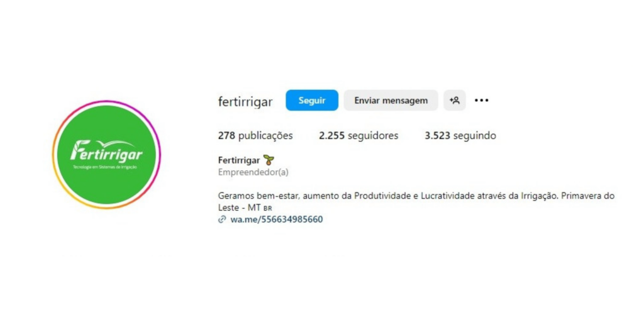Click the bio text starting with Geramos bem-estar
The image size is (644, 322).
[416, 201]
